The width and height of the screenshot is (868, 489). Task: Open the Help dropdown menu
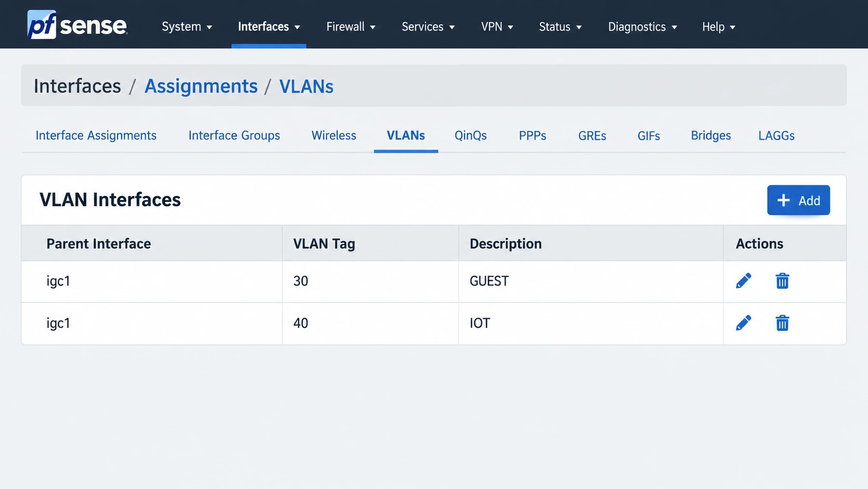[719, 27]
